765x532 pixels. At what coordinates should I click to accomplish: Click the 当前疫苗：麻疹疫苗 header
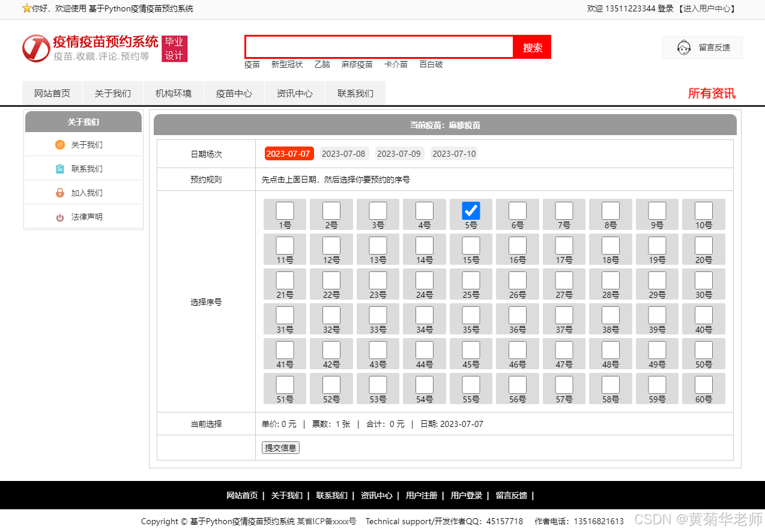445,125
